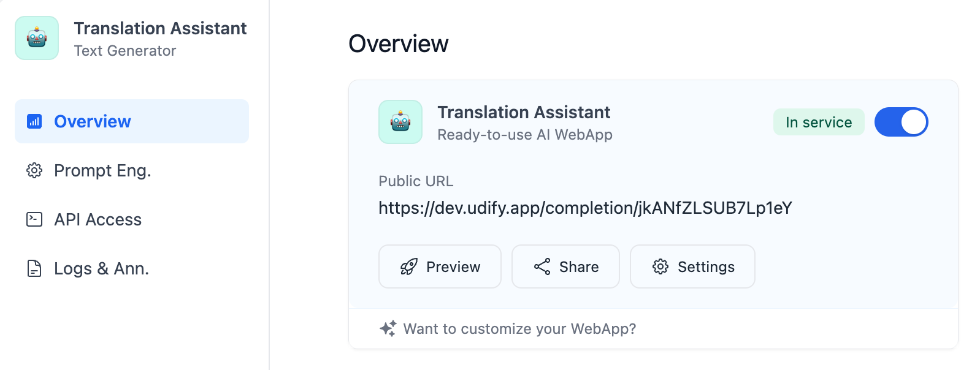Click the robot icon in Overview card
The image size is (980, 370).
point(400,122)
